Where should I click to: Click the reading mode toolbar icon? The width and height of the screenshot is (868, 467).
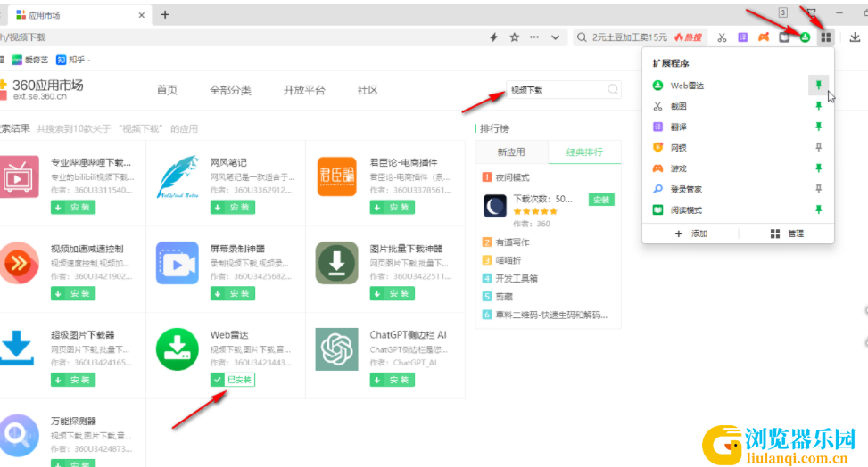tap(784, 37)
